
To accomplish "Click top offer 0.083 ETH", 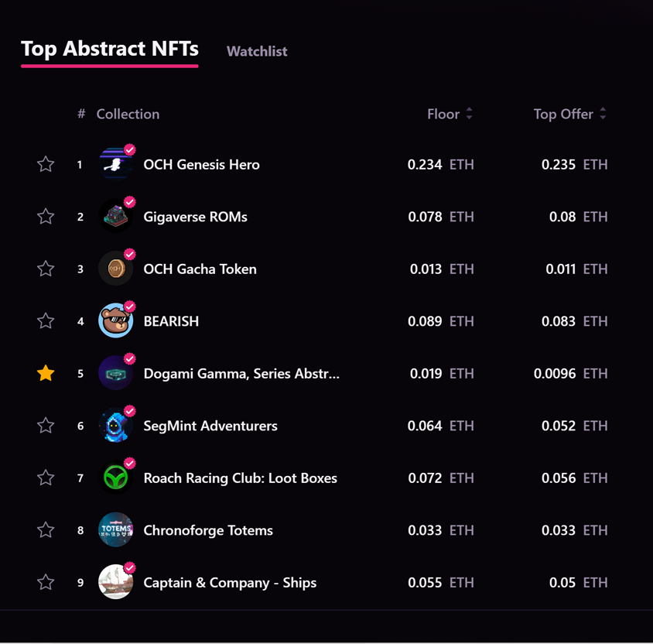I will click(x=574, y=321).
